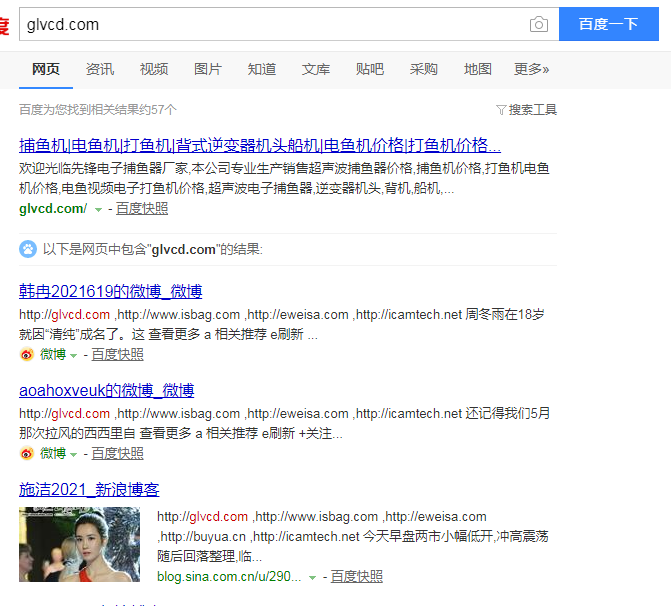Click the Weibo icon under 韩冉2021619 result

(27, 354)
